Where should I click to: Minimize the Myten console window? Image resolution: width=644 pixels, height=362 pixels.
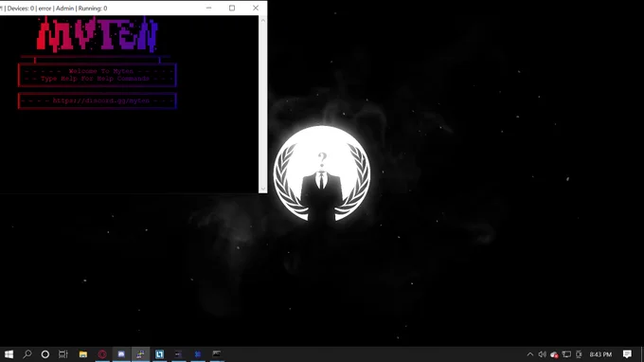click(208, 8)
